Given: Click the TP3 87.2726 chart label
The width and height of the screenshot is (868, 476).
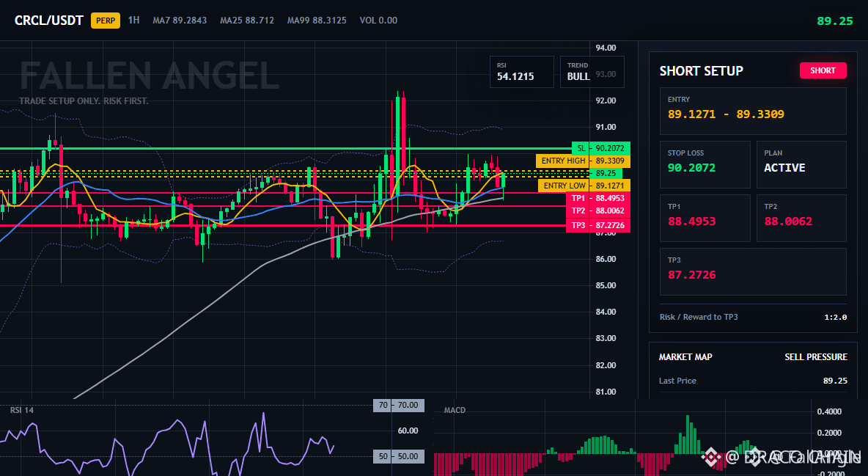Looking at the screenshot, I should coord(598,226).
